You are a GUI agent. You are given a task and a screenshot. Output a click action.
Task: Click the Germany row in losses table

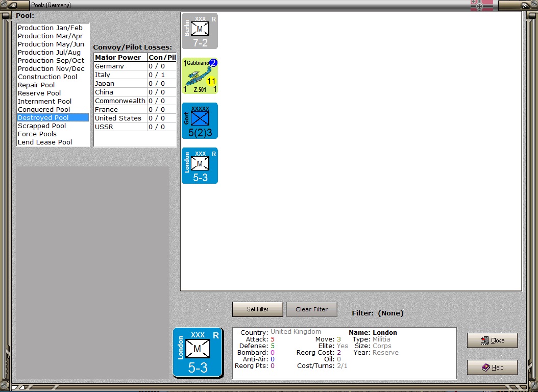pos(135,66)
